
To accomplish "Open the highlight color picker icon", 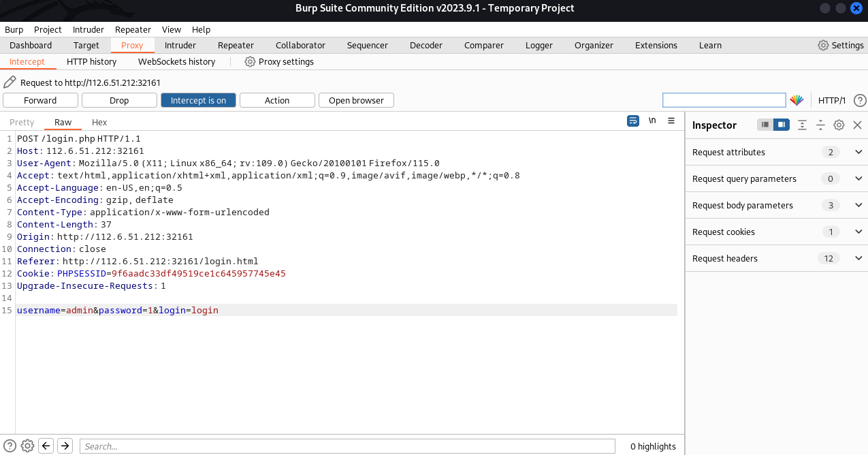I will coord(797,100).
